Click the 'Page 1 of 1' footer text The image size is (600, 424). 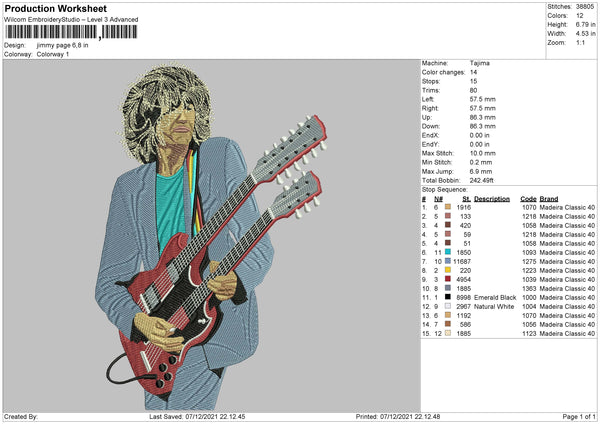tap(579, 417)
